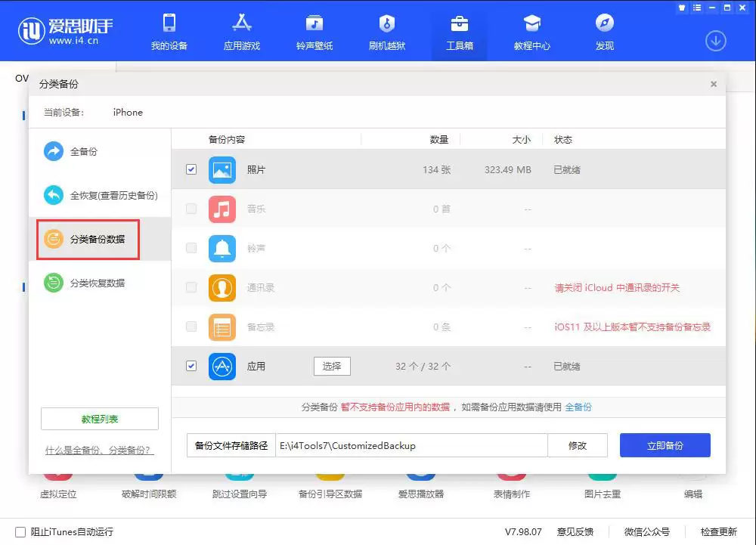
Task: Open 什么是全备份、分类备份? link
Action: pos(99,450)
